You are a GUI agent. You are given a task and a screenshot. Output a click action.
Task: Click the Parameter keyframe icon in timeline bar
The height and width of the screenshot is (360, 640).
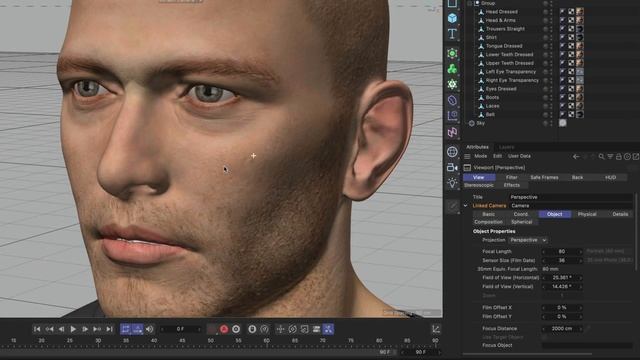click(316, 329)
